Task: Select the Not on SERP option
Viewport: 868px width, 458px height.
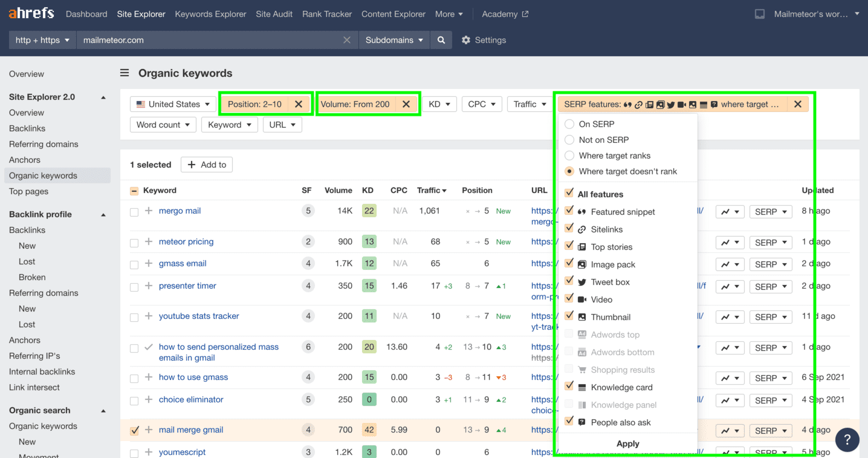Action: [569, 140]
